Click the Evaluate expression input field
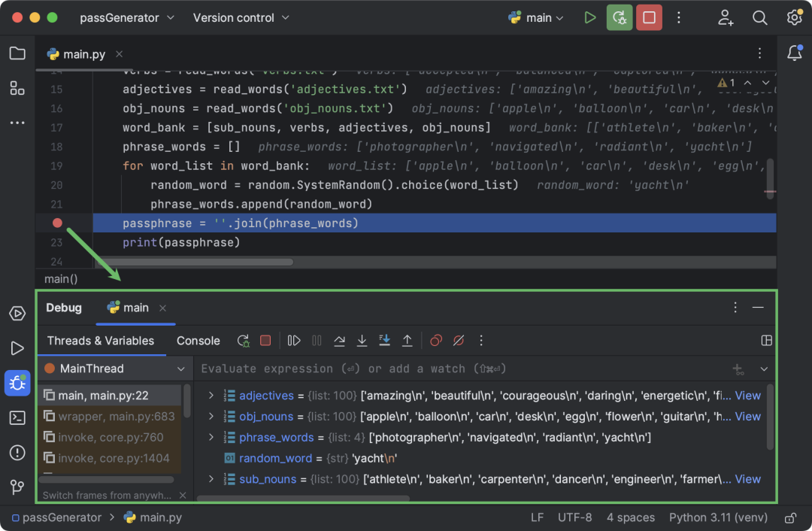 point(461,369)
